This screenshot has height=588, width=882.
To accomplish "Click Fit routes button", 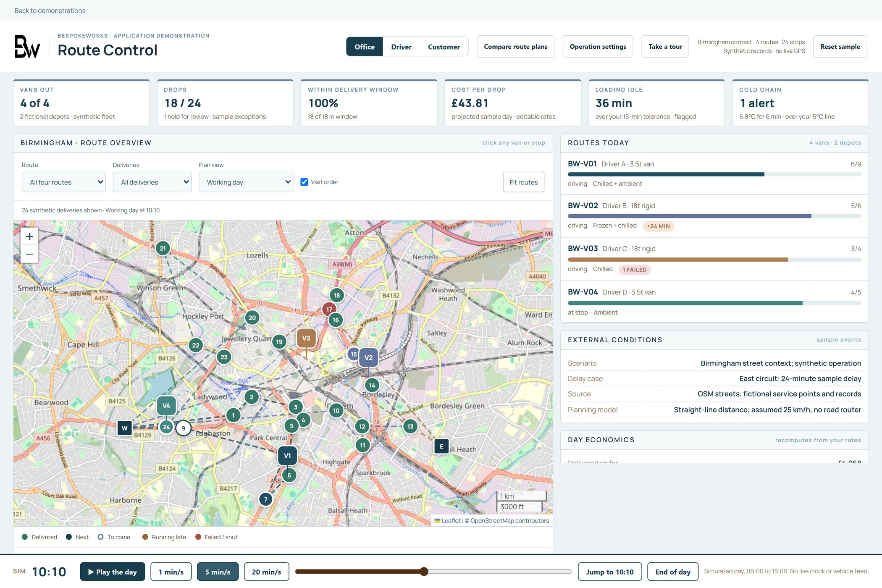I will click(x=524, y=182).
